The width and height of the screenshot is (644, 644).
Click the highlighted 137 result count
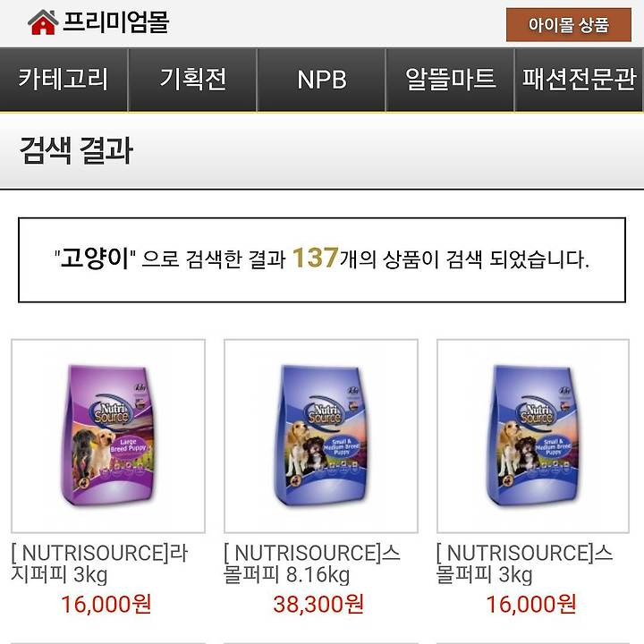tap(316, 258)
